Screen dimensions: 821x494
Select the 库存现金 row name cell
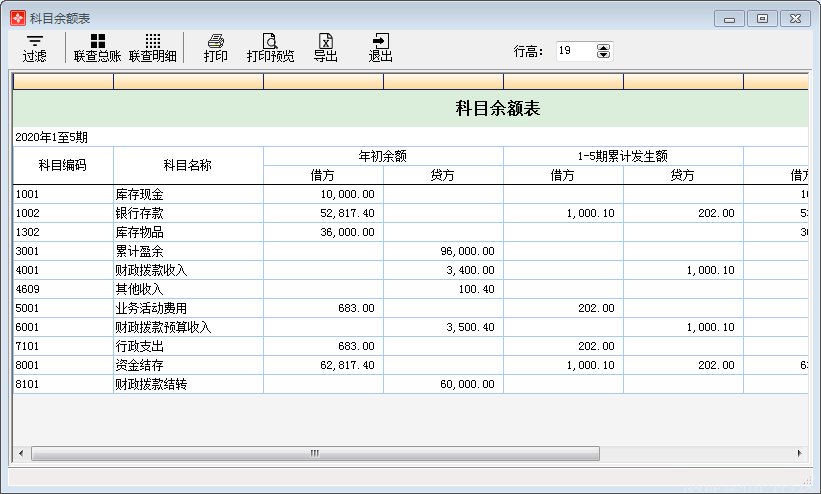[188, 194]
